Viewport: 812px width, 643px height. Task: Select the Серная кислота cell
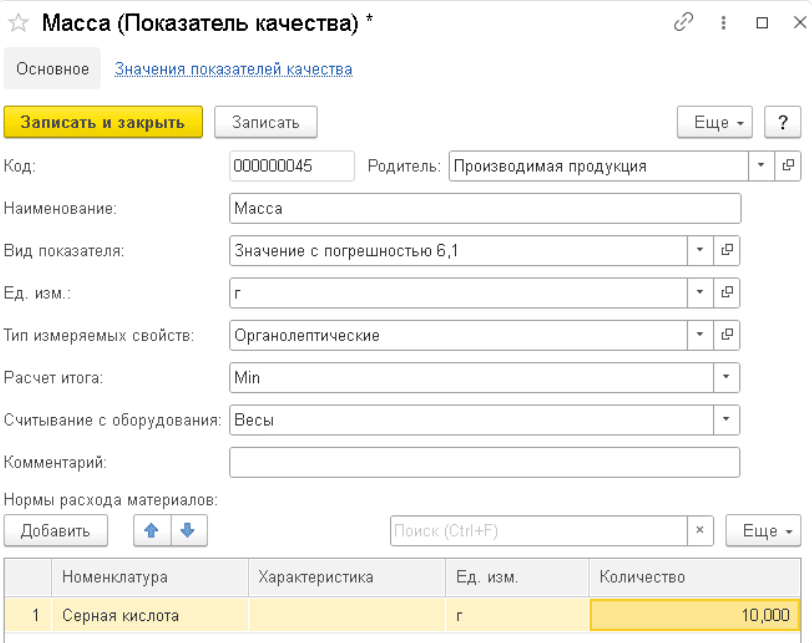pyautogui.click(x=150, y=616)
